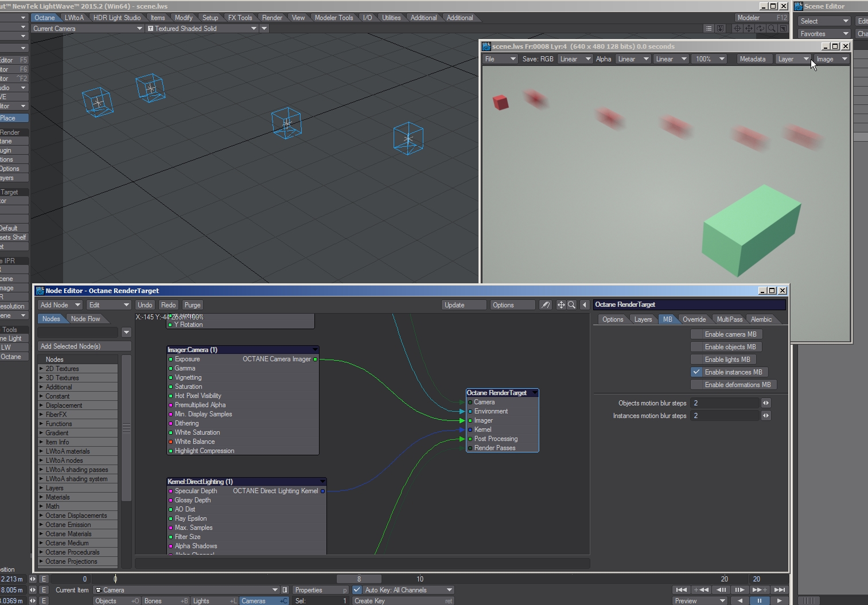Click the Purge button

(x=192, y=305)
